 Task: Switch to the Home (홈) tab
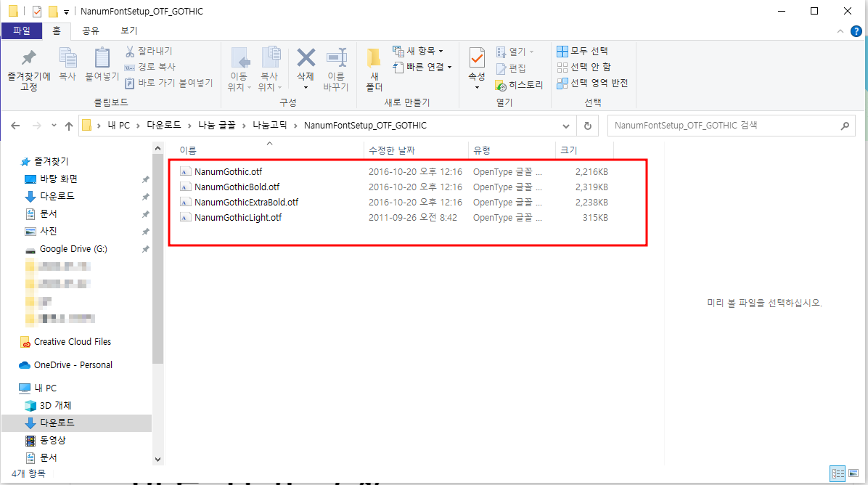57,30
